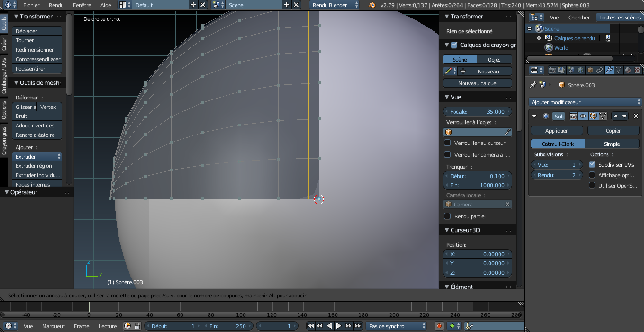The image size is (644, 332).
Task: Enable Verrouiller caméra à la vue checkbox
Action: (x=447, y=154)
